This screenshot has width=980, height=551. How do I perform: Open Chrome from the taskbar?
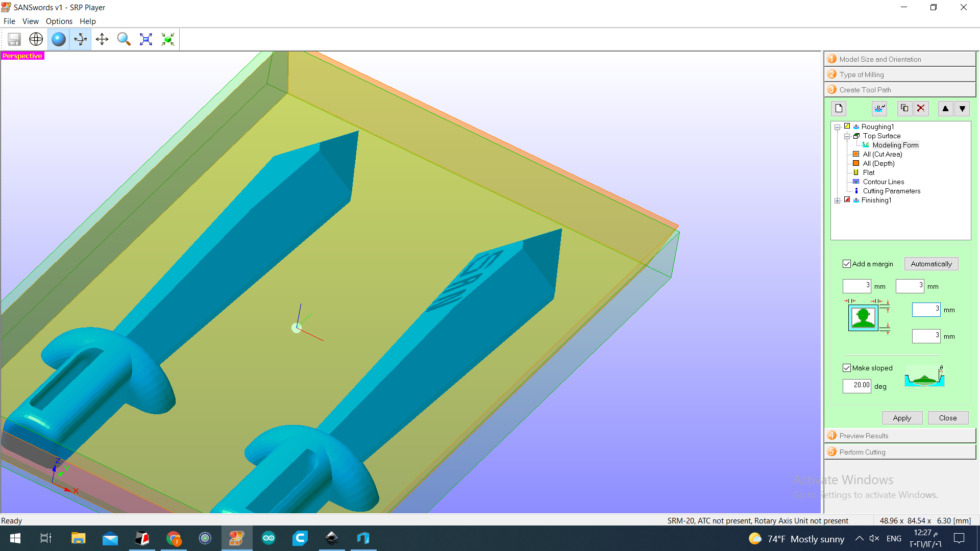(174, 538)
